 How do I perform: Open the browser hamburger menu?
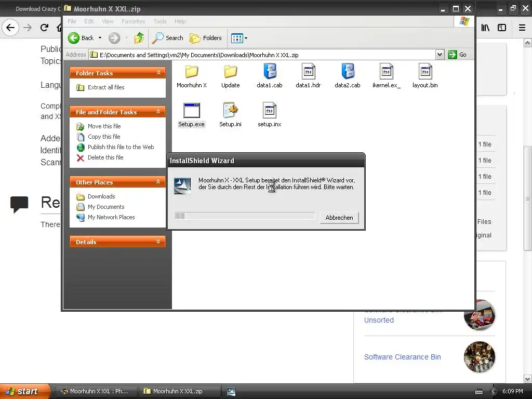[x=522, y=28]
